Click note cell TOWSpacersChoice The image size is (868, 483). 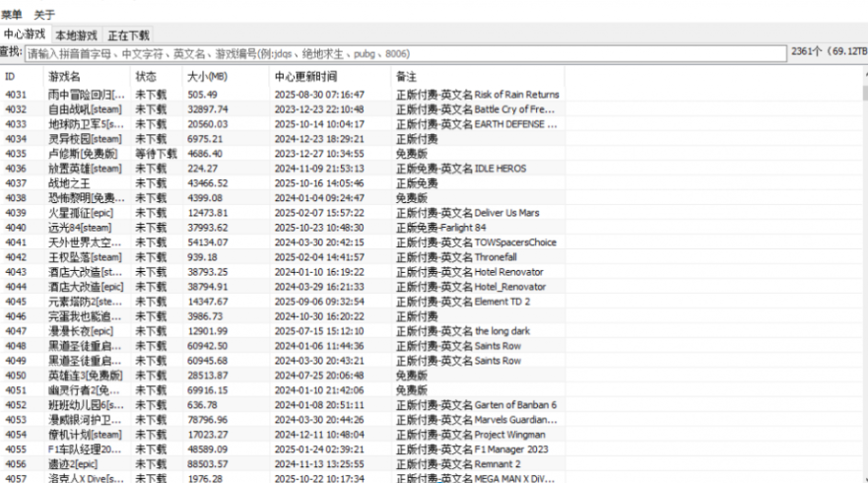476,242
